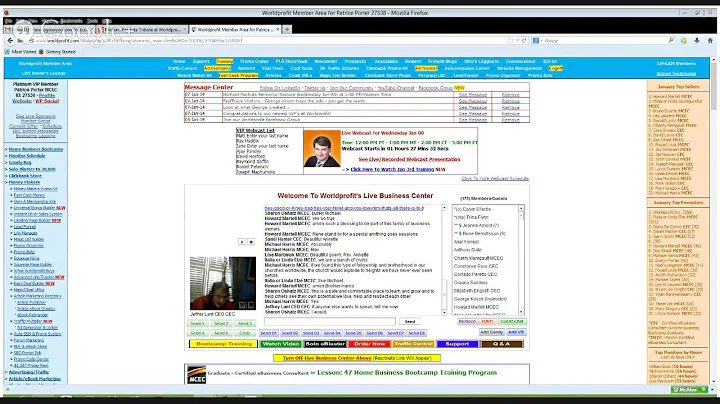Click the brown Q & A button
This screenshot has width=720, height=404.
[501, 344]
